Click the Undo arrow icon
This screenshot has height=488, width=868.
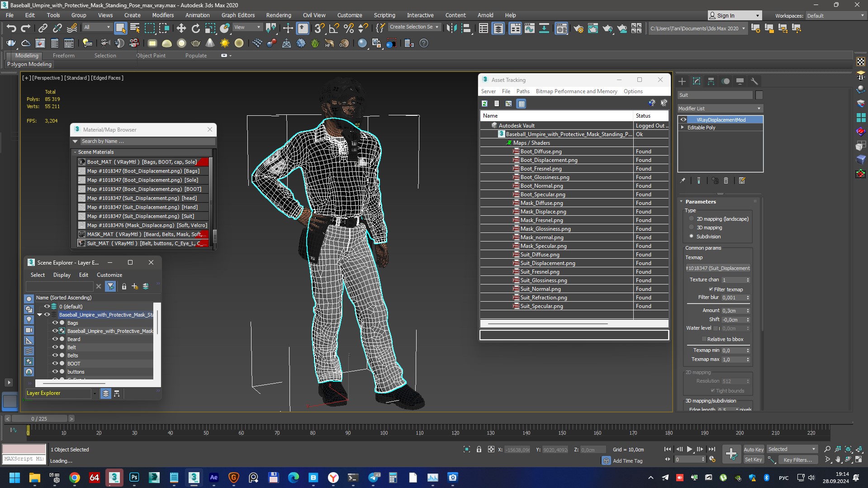pyautogui.click(x=11, y=28)
